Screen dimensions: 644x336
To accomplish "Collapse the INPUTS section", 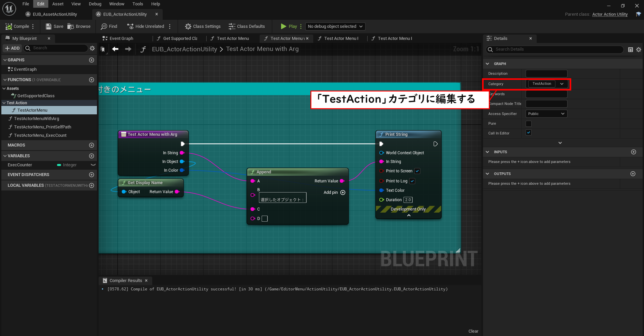I will tap(488, 152).
